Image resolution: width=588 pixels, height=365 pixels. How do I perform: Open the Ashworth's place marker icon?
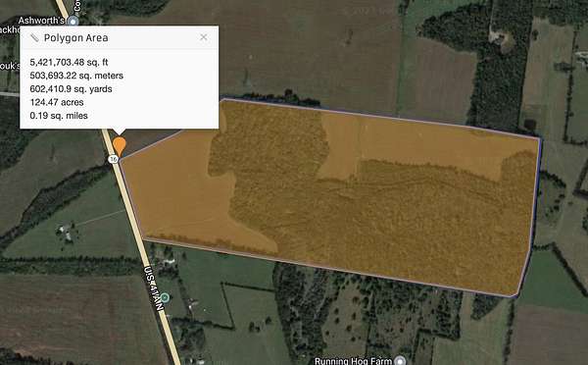(x=73, y=21)
